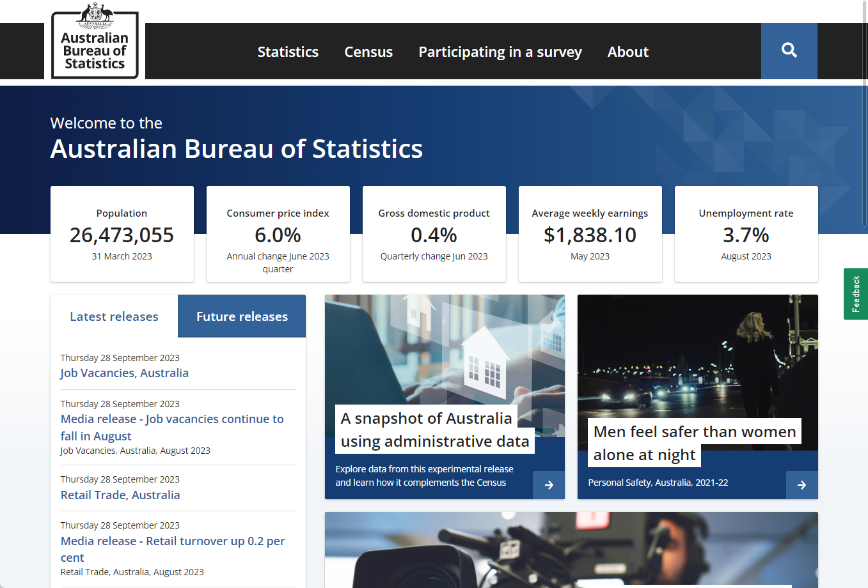Click the '26,473,055' population value

[122, 235]
